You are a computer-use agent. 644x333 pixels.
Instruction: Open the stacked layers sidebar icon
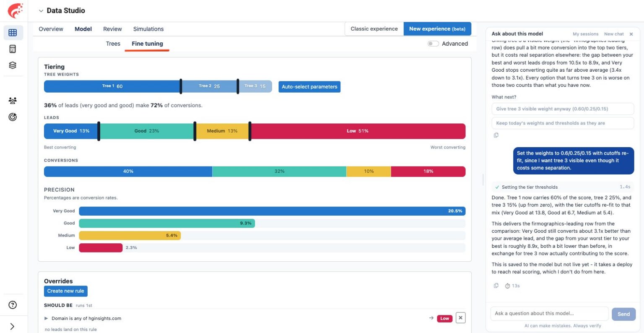[13, 65]
